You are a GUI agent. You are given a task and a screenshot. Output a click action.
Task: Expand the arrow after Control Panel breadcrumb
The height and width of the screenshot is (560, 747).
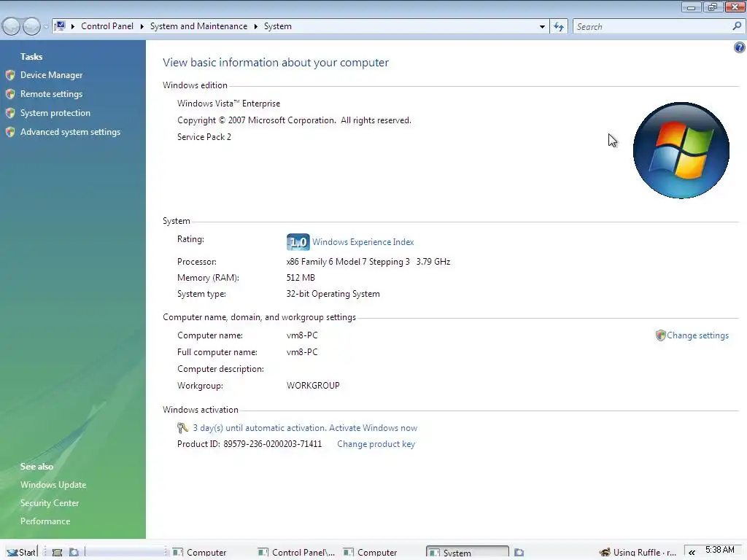pos(142,26)
